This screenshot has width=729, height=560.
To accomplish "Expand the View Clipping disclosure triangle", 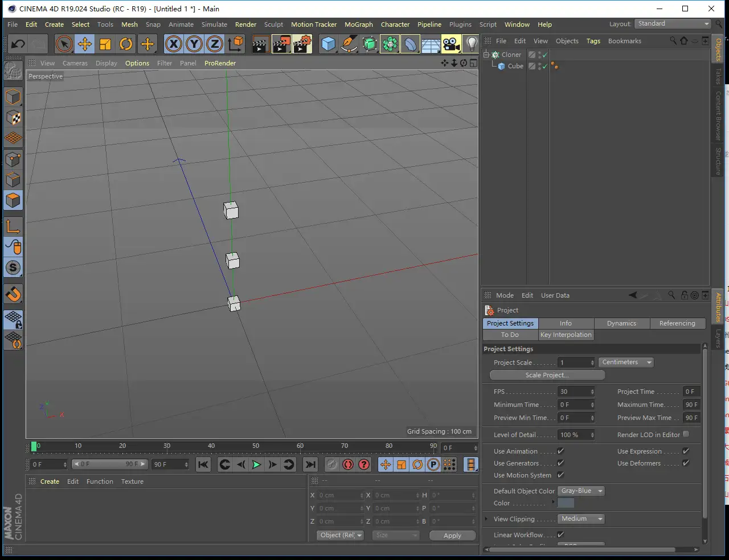I will [486, 518].
